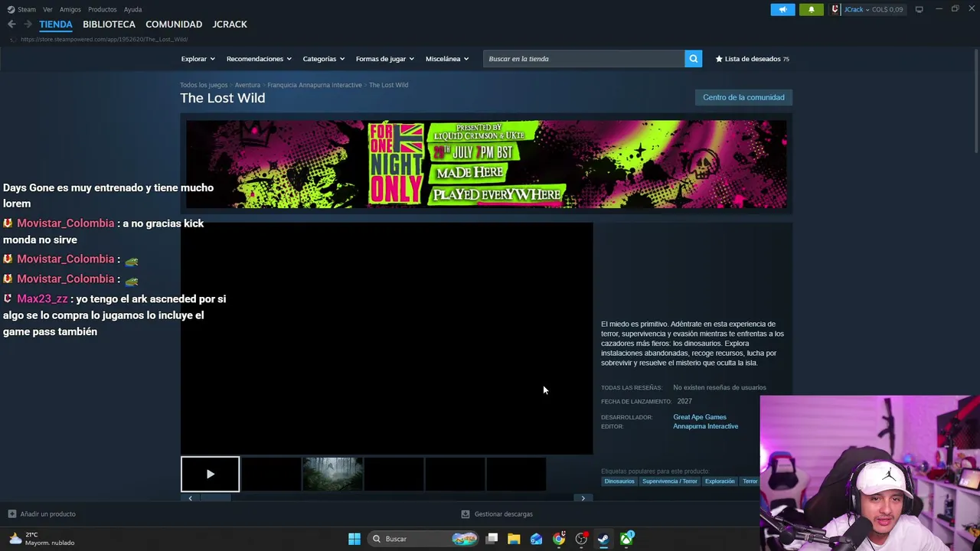Open the Outlook mail app on taskbar
980x551 pixels.
(x=536, y=539)
